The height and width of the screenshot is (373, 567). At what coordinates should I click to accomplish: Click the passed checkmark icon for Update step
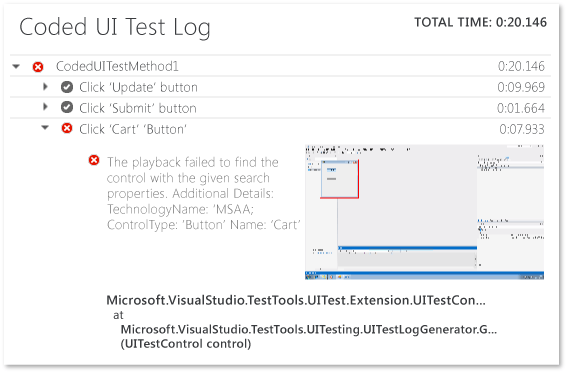pos(67,87)
